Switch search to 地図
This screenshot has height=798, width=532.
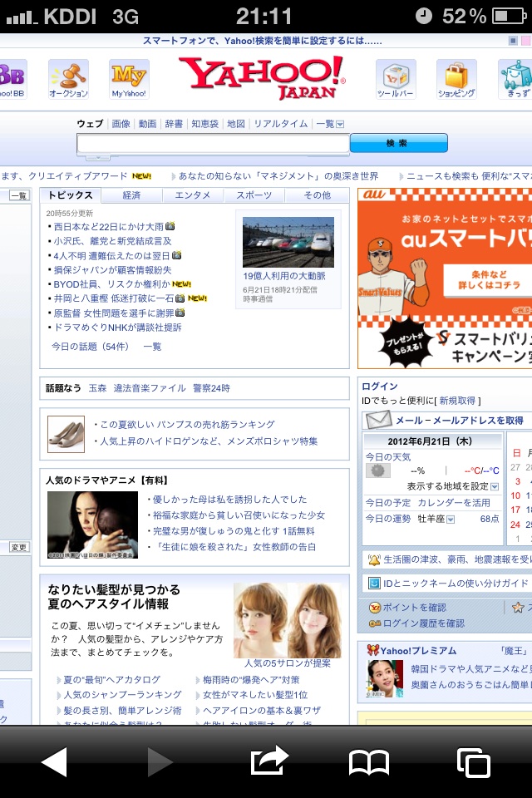(236, 124)
